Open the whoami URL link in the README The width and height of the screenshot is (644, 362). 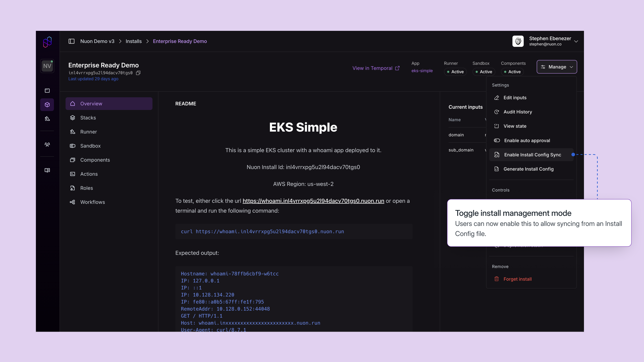tap(313, 201)
